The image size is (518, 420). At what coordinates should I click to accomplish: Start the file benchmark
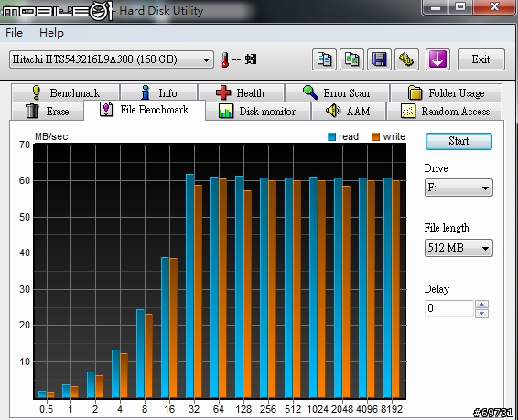459,141
